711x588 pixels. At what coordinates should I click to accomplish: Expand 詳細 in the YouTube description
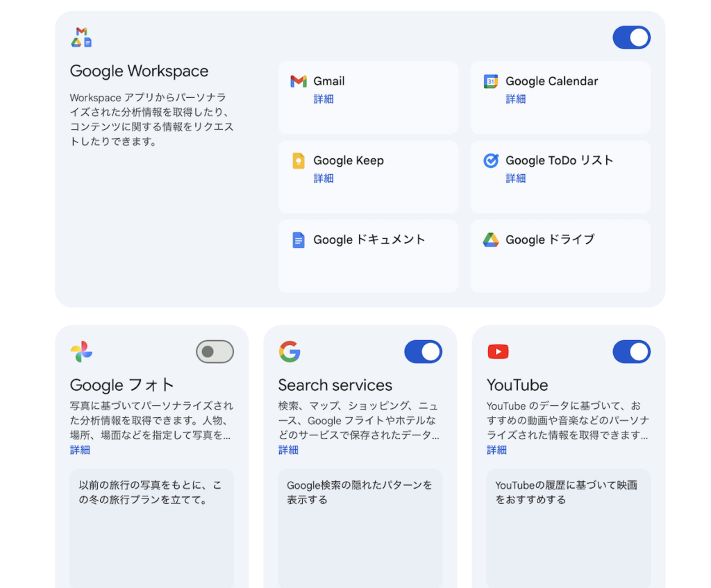[496, 450]
